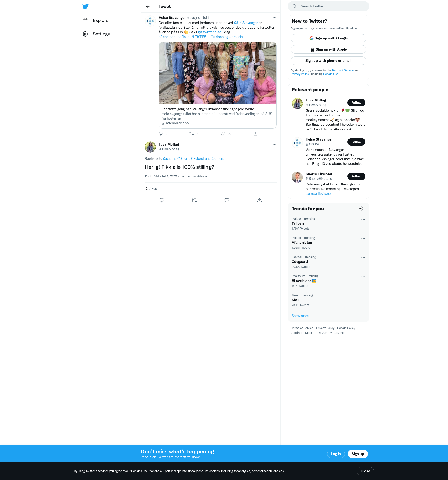Image resolution: width=448 pixels, height=480 pixels.
Task: Reply to the Helse Stavanger tweet
Action: [x=161, y=133]
